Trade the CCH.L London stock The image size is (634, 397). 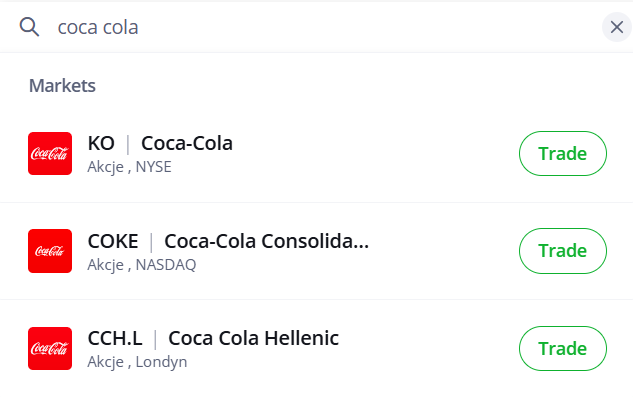[563, 348]
